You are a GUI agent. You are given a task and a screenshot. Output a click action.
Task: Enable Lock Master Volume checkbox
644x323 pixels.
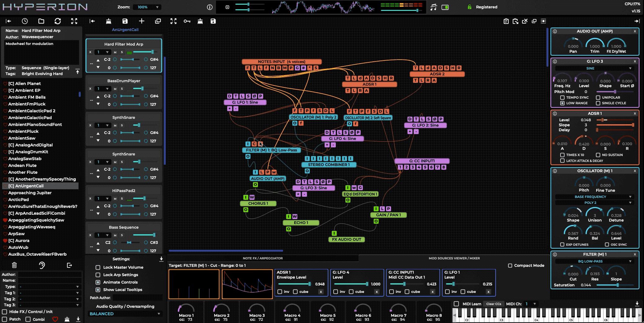98,267
